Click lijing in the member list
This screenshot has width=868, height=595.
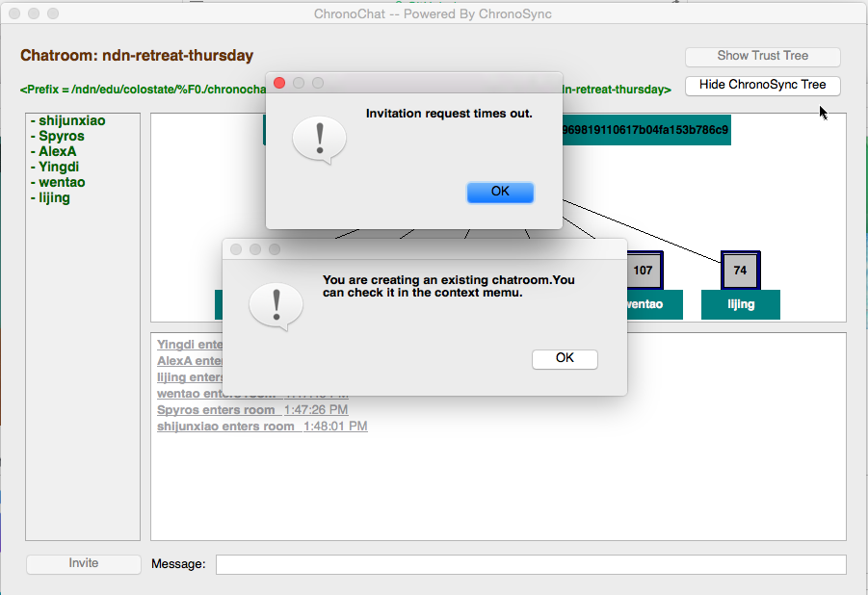54,198
